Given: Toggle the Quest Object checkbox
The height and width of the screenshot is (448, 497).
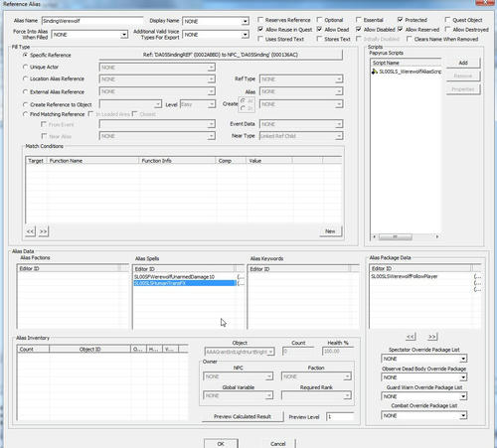Looking at the screenshot, I should [447, 20].
